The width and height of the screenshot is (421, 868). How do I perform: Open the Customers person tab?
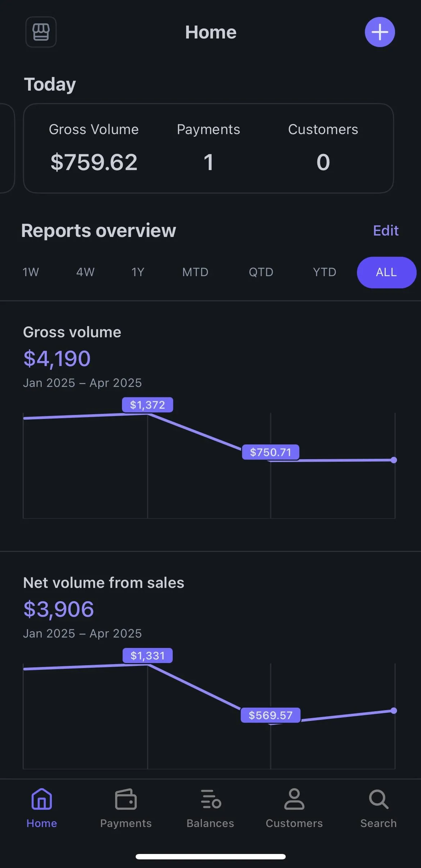294,806
